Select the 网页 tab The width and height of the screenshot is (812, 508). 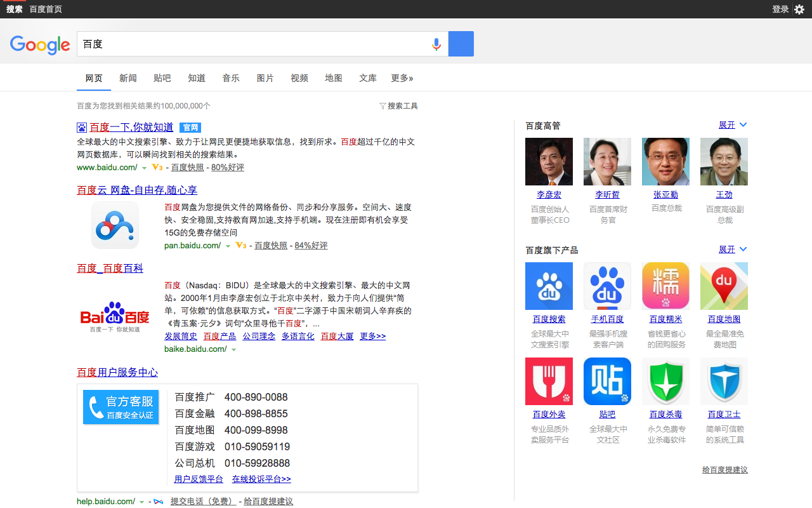(94, 78)
